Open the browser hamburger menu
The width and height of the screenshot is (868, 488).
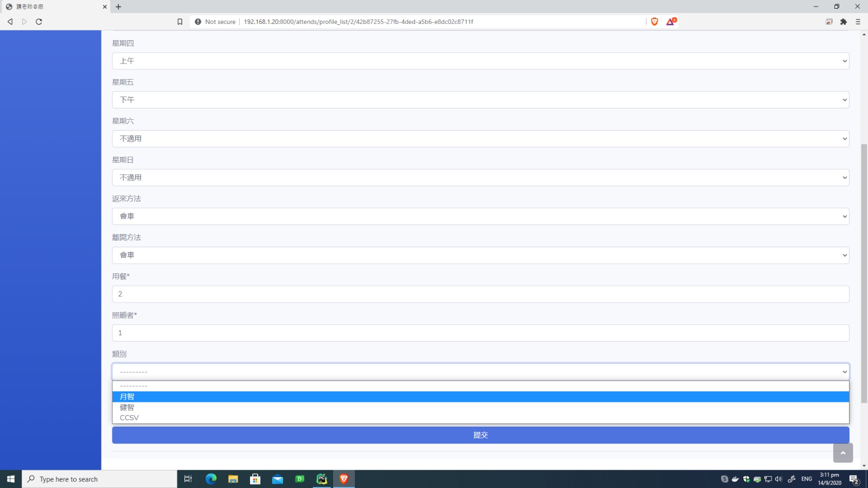pyautogui.click(x=858, y=22)
